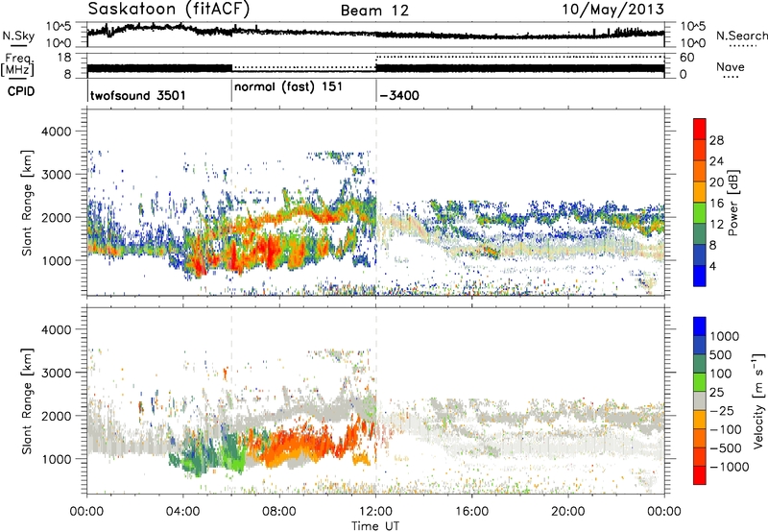This screenshot has height=532, width=768.
Task: Click the 'Freq. [MHz]' axis label
Action: (17, 64)
